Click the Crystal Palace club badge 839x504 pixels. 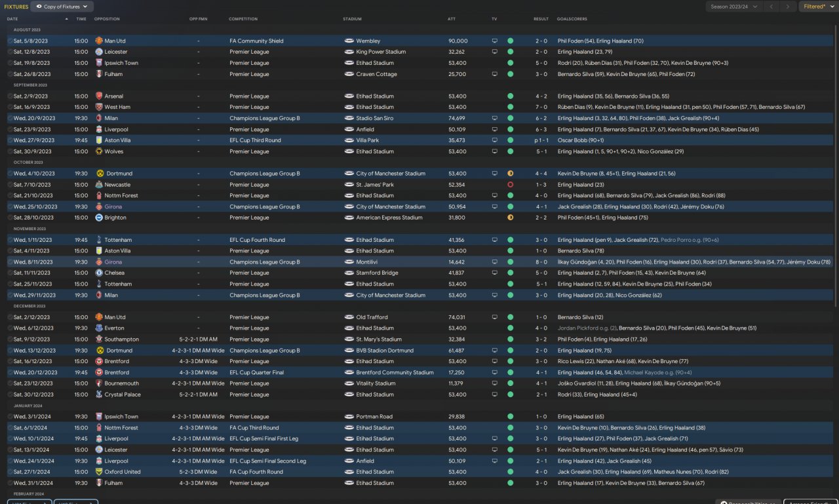(99, 395)
